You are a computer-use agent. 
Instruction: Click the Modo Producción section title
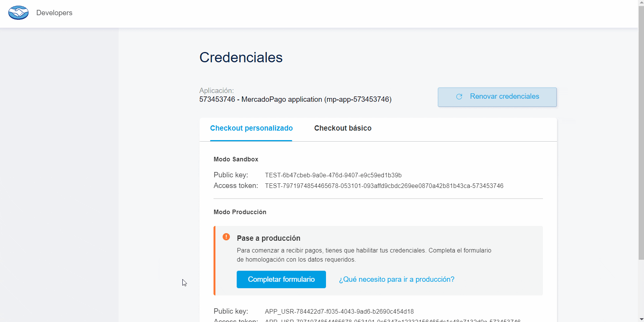click(240, 212)
